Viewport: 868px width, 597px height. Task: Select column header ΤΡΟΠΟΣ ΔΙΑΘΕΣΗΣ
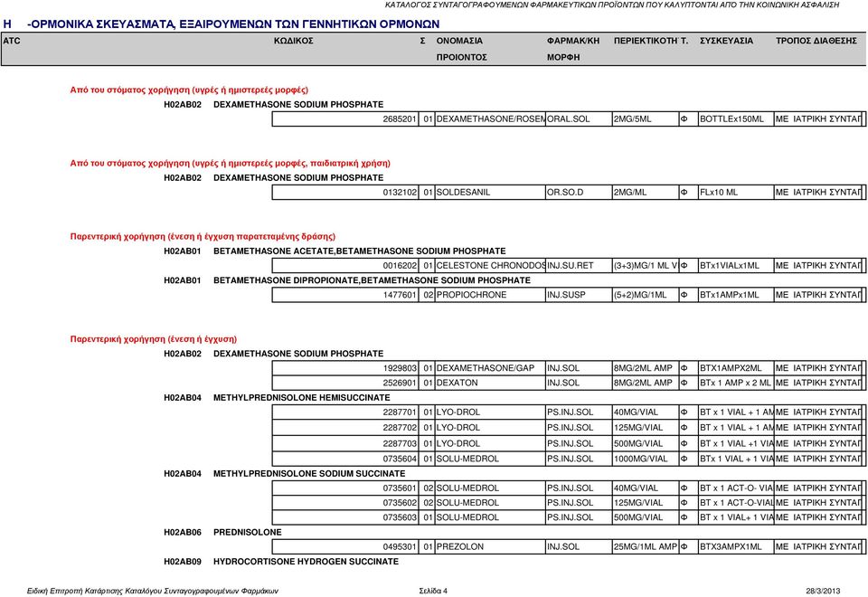816,41
